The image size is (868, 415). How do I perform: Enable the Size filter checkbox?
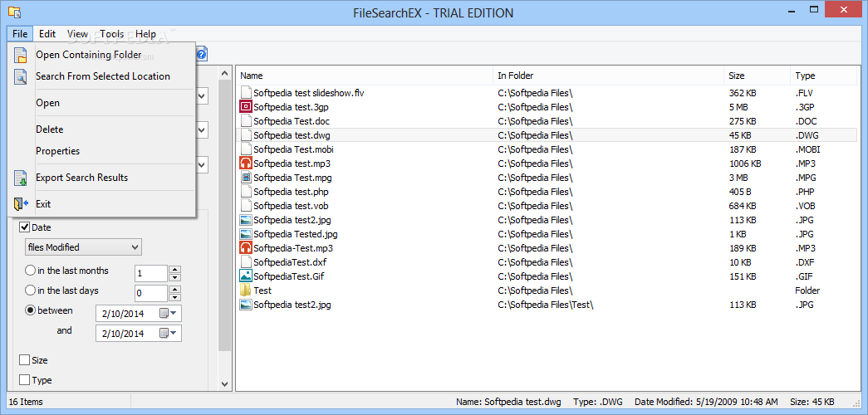coord(24,360)
